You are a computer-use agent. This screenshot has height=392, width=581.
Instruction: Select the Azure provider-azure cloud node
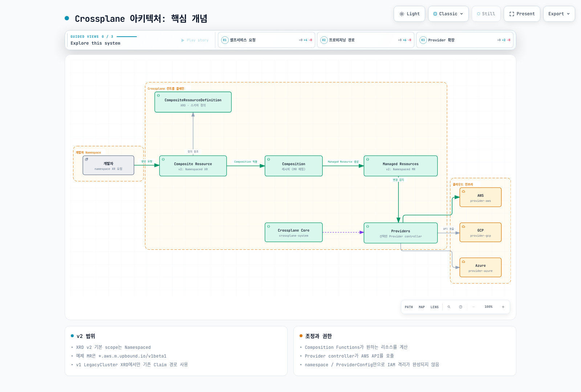point(480,268)
